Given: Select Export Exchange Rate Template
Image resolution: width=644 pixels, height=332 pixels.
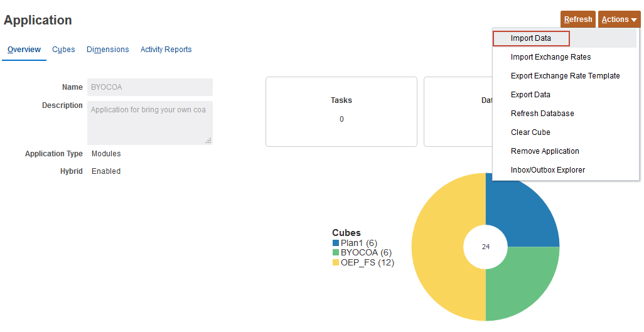Looking at the screenshot, I should coord(565,76).
